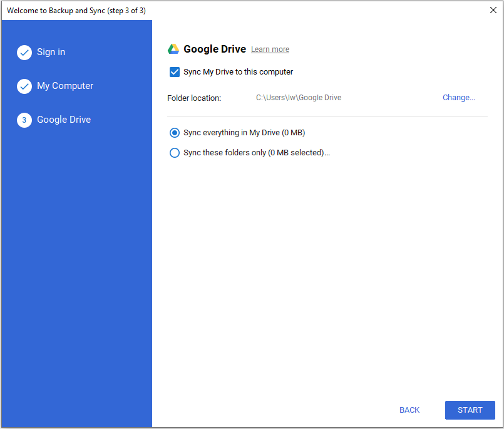Click the step 3 number badge
Viewport: 504px width, 429px height.
tap(24, 119)
